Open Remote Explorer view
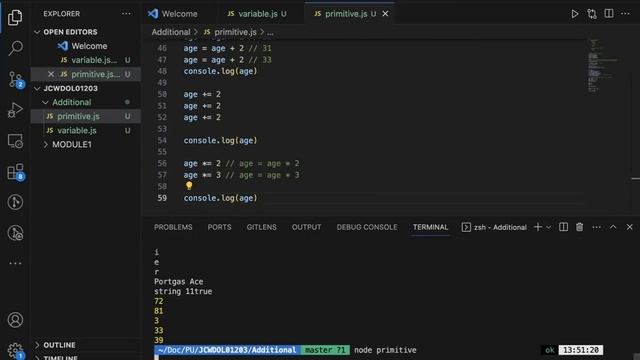This screenshot has height=360, width=640. click(x=15, y=141)
